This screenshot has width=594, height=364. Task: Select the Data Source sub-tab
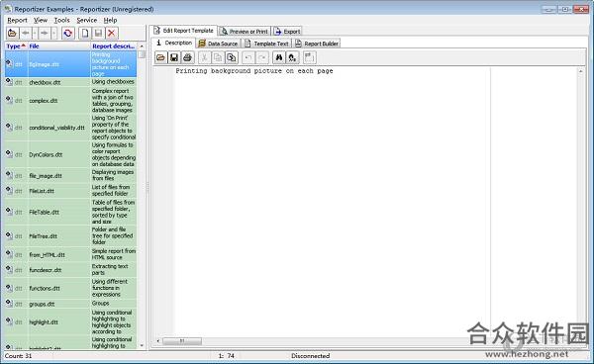(218, 44)
